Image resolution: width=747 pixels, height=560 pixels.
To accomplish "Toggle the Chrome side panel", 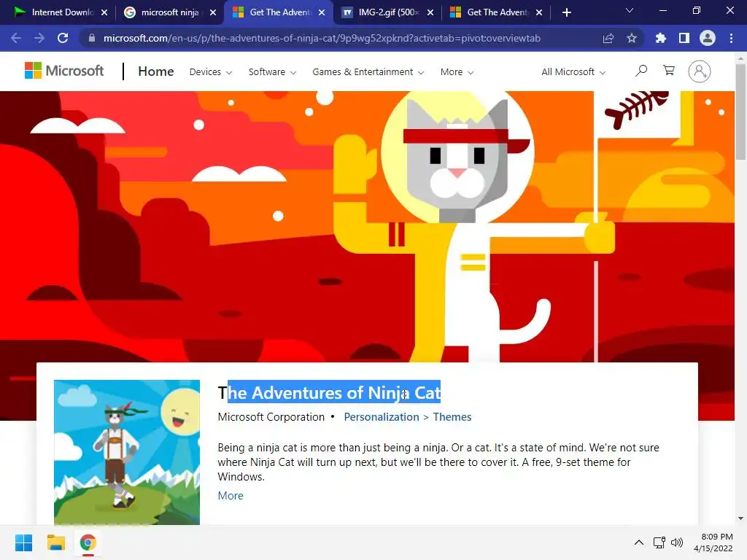I will click(x=684, y=38).
